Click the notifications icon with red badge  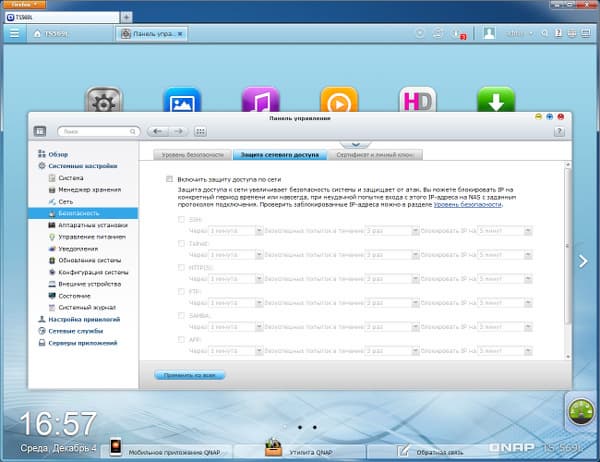pos(458,34)
